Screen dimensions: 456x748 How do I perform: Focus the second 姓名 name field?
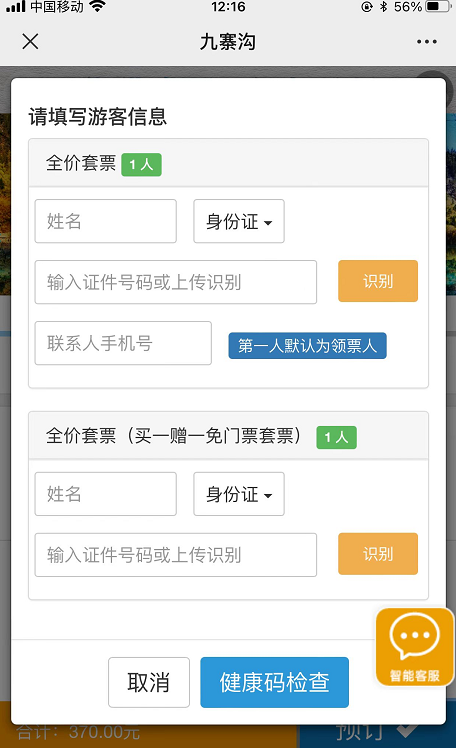click(x=105, y=494)
